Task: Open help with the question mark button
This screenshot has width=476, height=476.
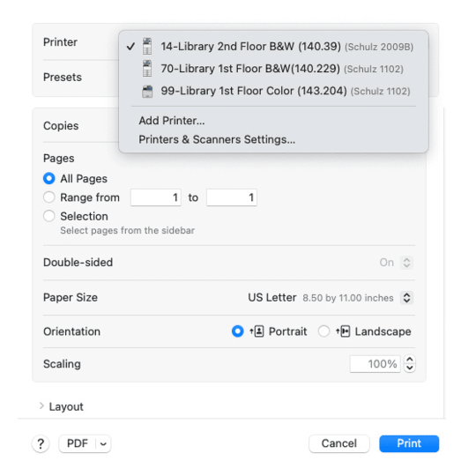Action: point(41,443)
